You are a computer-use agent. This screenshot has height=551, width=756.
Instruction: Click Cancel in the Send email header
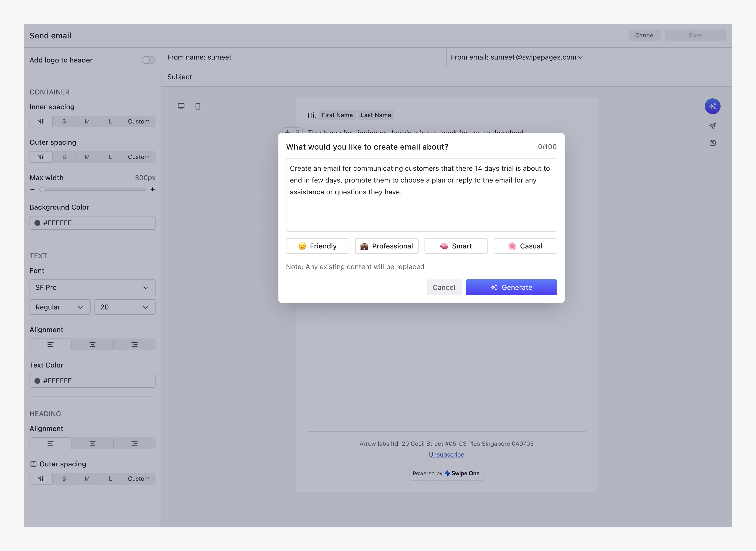pyautogui.click(x=645, y=35)
